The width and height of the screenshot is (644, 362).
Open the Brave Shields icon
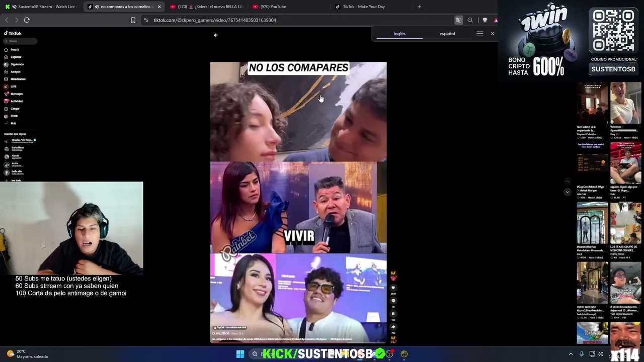point(485,20)
